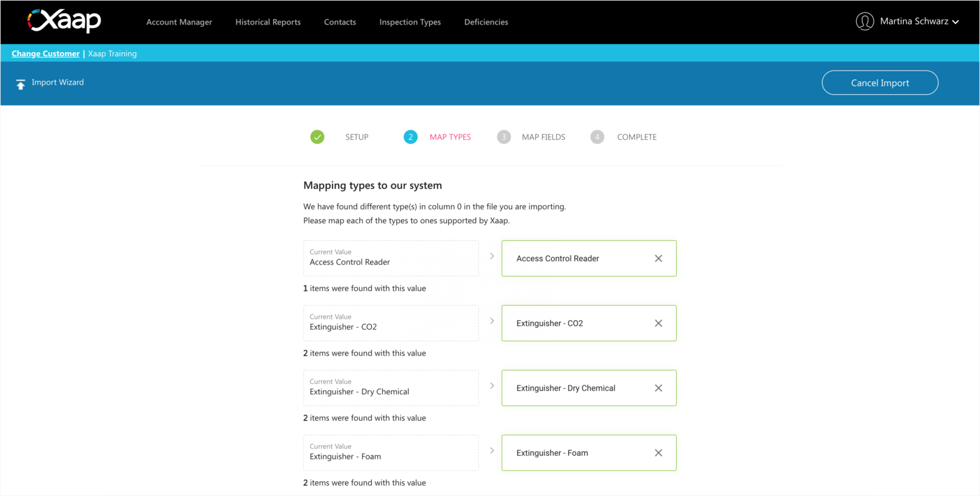Click the green Setup completed checkmark

pyautogui.click(x=317, y=137)
